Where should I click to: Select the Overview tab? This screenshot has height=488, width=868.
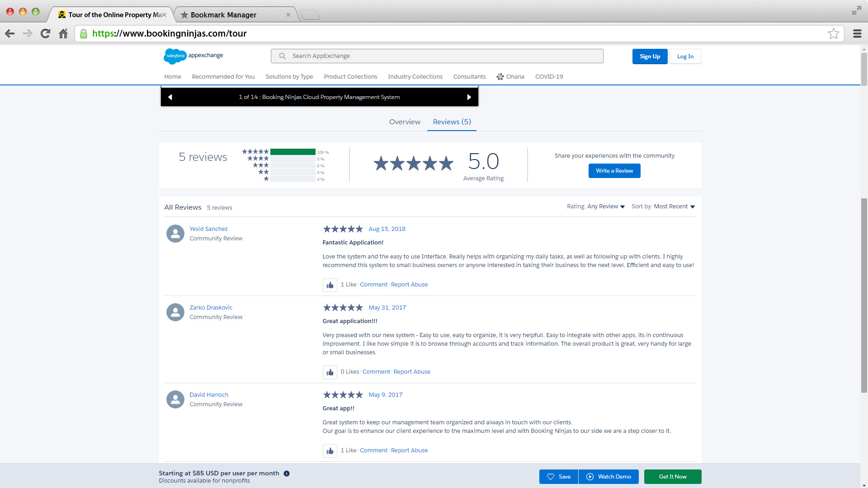click(405, 122)
